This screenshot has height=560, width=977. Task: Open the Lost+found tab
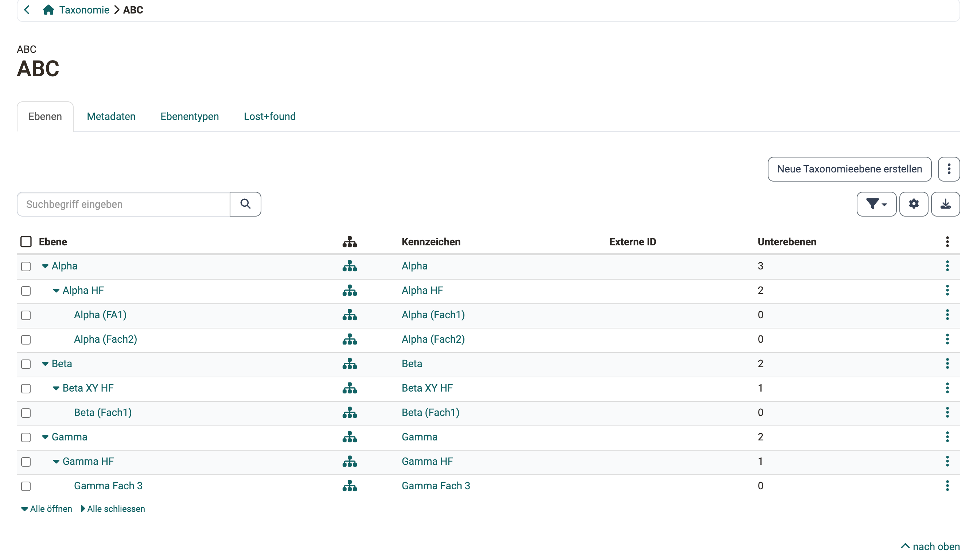pyautogui.click(x=269, y=117)
